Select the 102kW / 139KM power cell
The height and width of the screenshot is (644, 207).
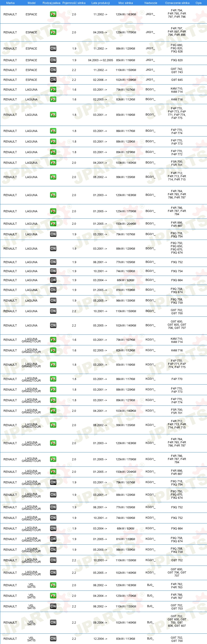point(126,80)
